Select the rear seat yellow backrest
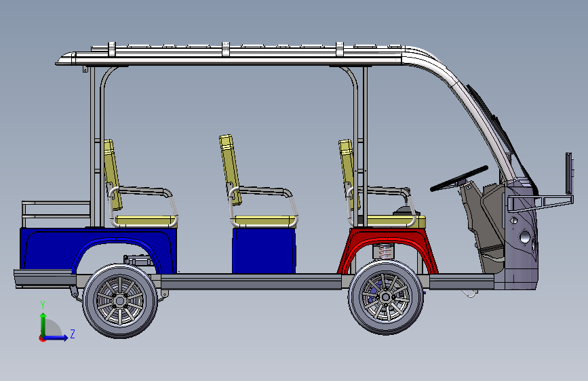 tap(113, 174)
